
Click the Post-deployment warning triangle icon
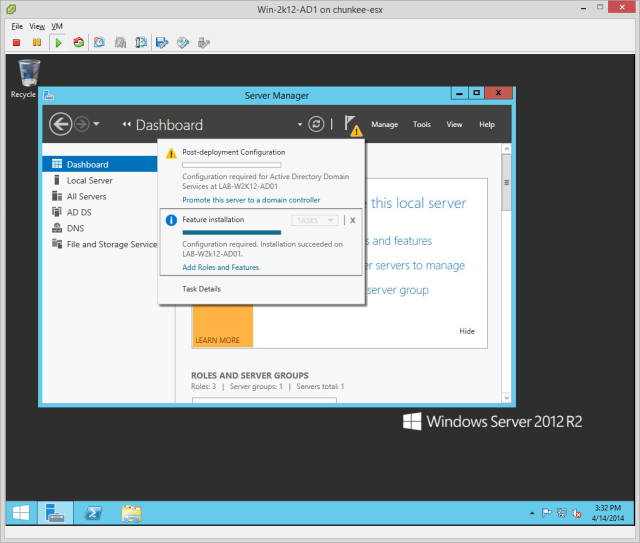click(171, 154)
